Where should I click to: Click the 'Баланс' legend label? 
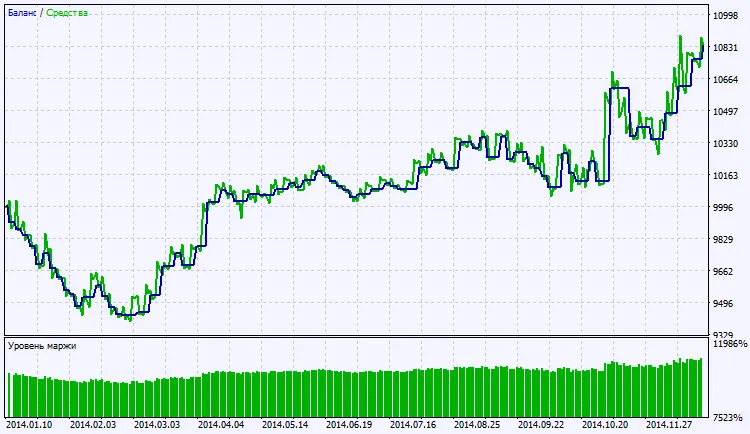click(x=22, y=14)
